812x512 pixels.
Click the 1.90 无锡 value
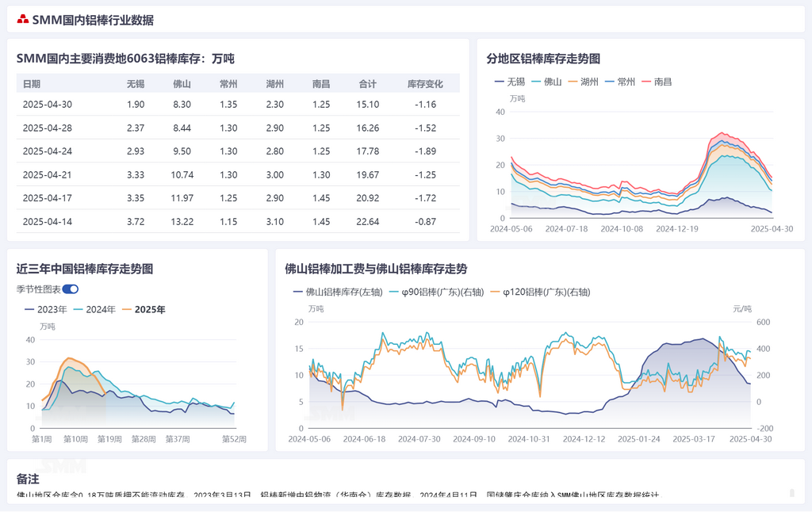136,105
